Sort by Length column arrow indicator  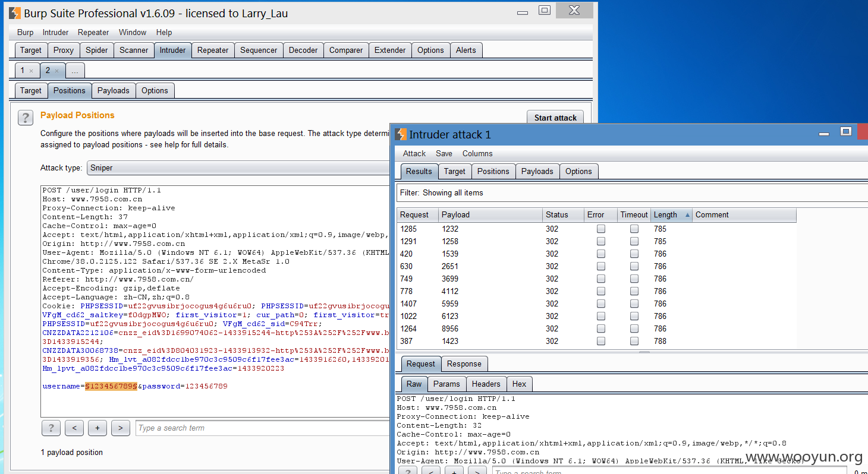pos(688,215)
